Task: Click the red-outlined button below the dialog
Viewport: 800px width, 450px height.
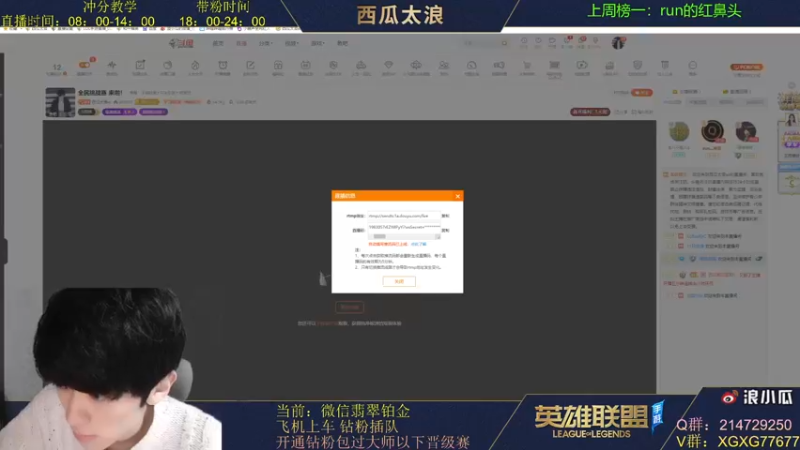Action: [349, 307]
